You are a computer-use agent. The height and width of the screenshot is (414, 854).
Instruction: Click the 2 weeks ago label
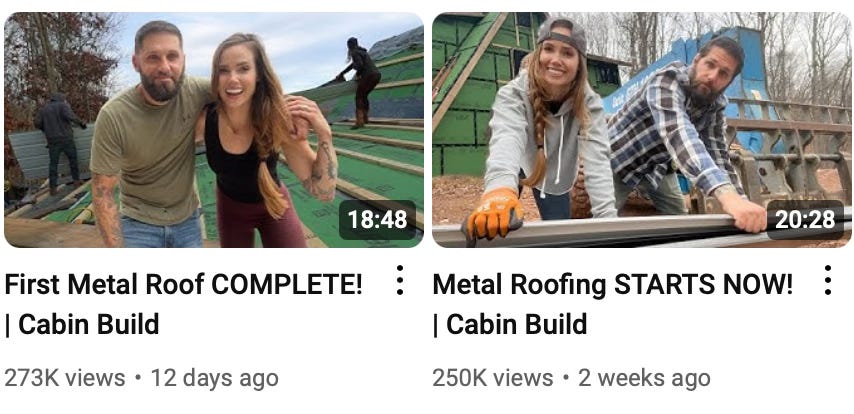(644, 378)
